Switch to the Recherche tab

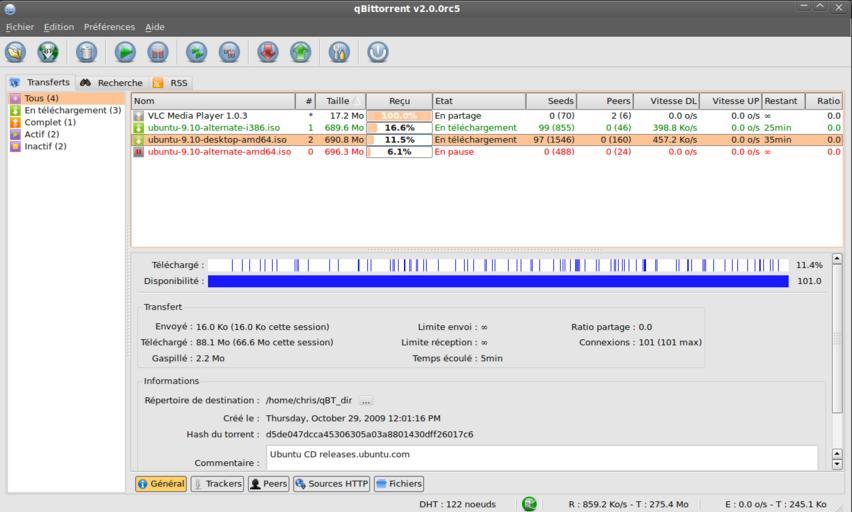(x=112, y=83)
